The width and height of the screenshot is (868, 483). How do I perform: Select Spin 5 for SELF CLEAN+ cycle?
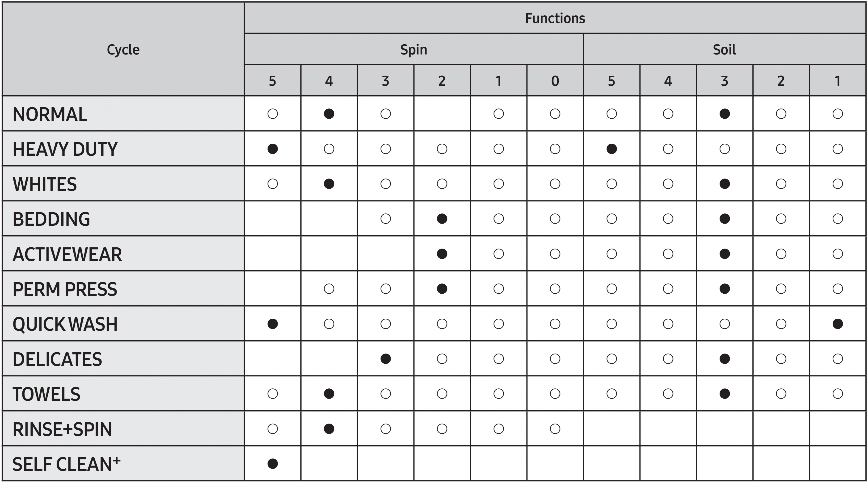click(272, 464)
